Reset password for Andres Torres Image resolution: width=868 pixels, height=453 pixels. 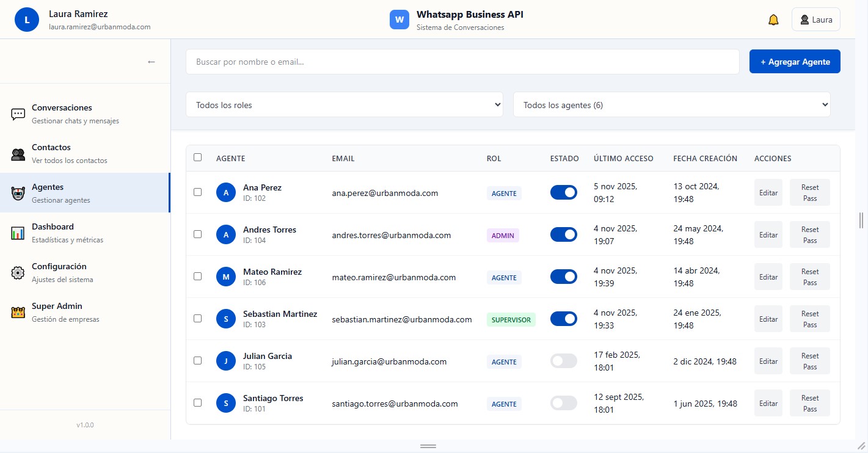pyautogui.click(x=810, y=235)
